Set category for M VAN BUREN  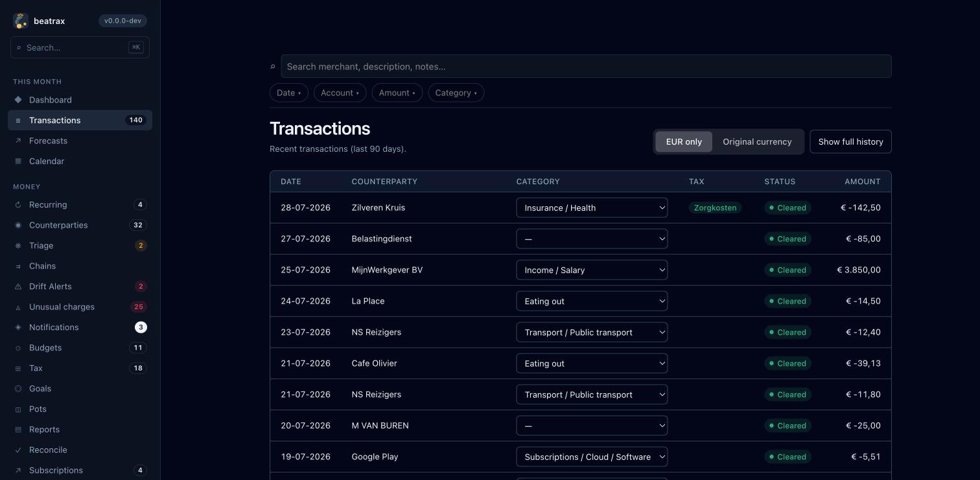pos(592,426)
